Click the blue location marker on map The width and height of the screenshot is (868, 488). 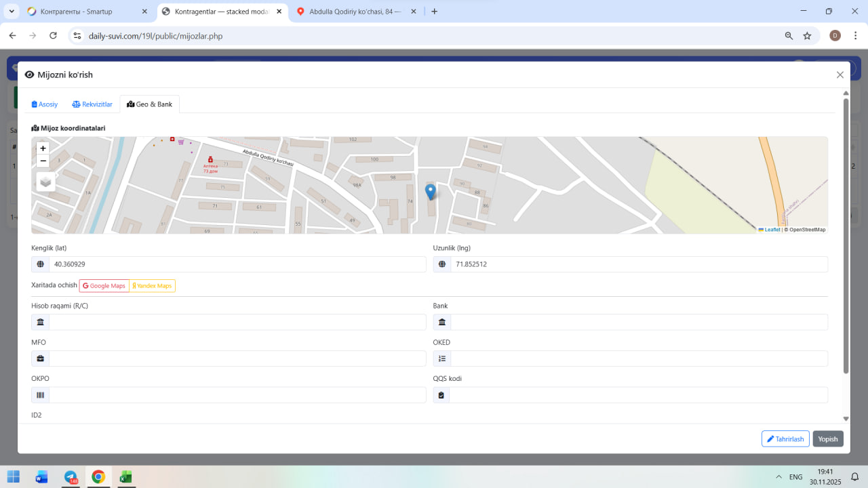(430, 191)
